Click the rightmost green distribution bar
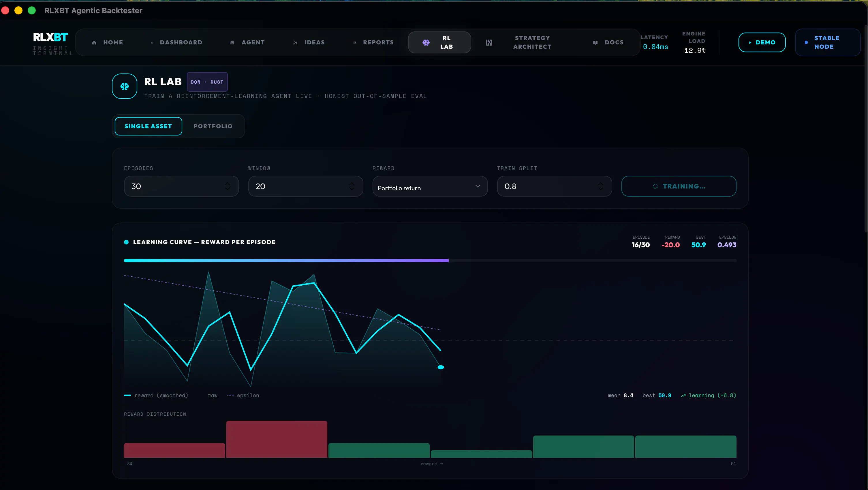Viewport: 868px width, 490px height. coord(686,446)
